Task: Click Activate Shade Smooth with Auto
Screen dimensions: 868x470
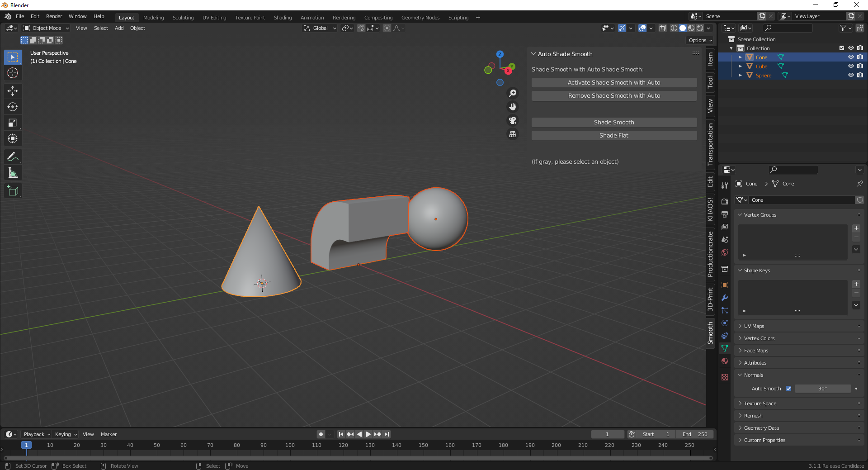Action: (x=613, y=82)
